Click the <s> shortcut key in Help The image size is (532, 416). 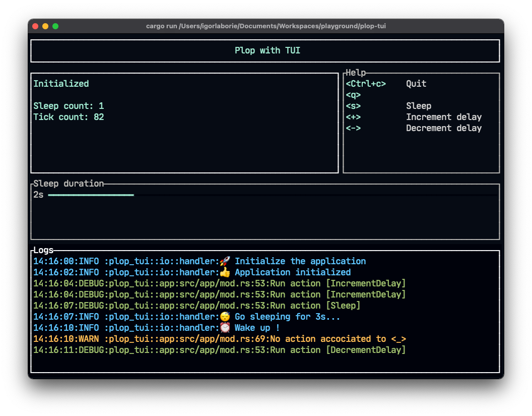[x=353, y=106]
